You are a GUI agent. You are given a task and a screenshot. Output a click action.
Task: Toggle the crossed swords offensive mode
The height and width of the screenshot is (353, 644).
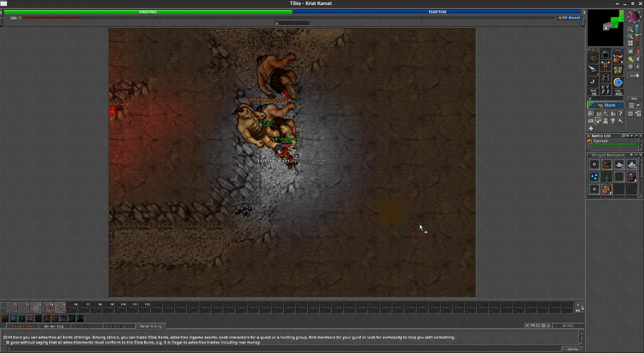coord(631,51)
